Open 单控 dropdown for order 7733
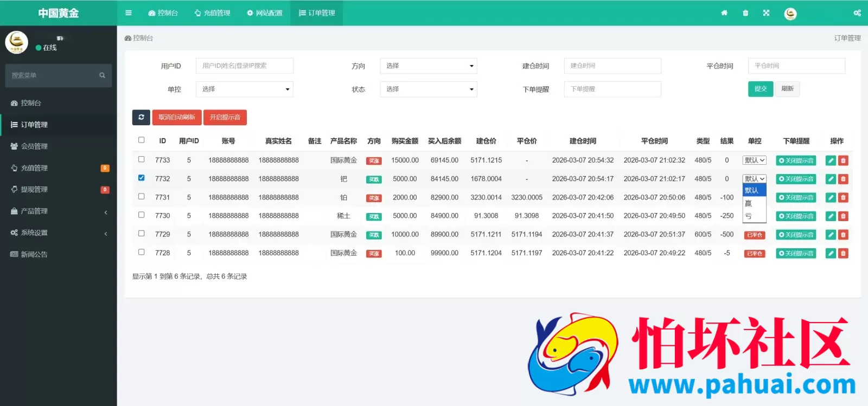Image resolution: width=868 pixels, height=406 pixels. [755, 160]
